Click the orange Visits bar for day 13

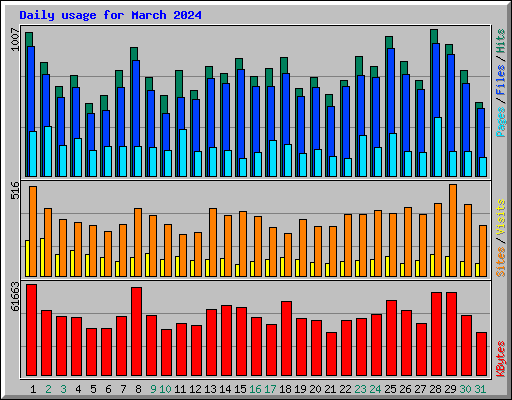(x=213, y=242)
